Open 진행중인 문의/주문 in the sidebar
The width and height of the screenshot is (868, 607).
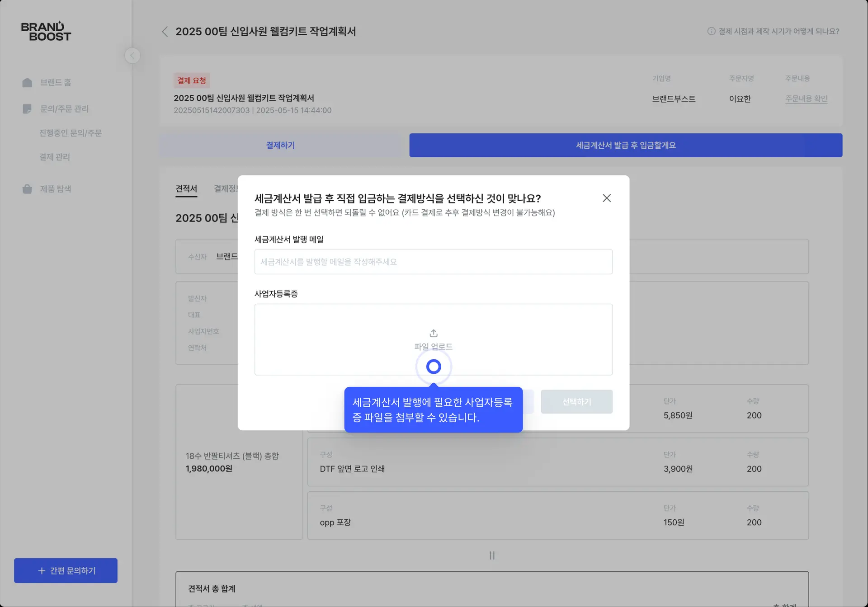[69, 132]
